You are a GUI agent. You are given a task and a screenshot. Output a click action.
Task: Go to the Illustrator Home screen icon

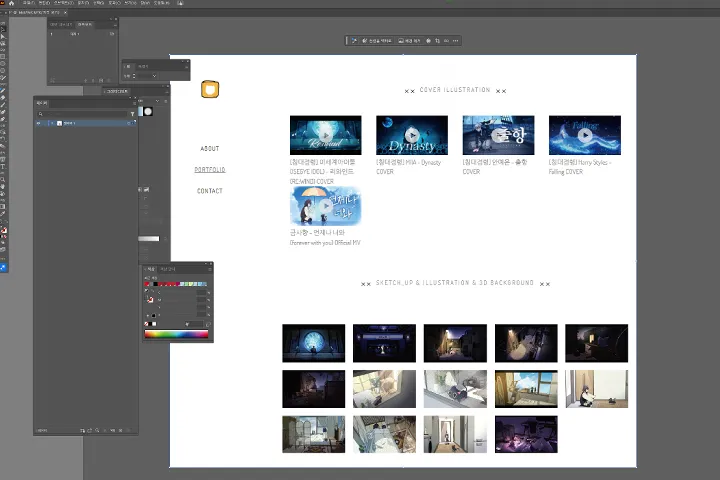click(x=11, y=3)
